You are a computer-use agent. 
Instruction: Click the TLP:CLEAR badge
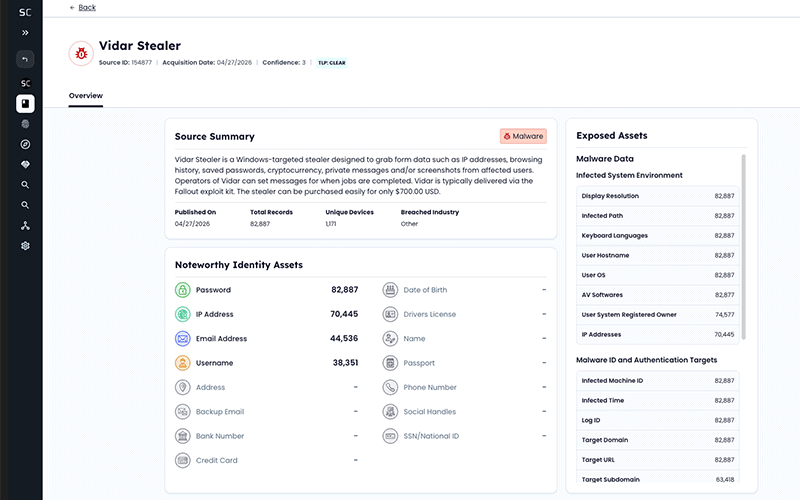tap(332, 63)
